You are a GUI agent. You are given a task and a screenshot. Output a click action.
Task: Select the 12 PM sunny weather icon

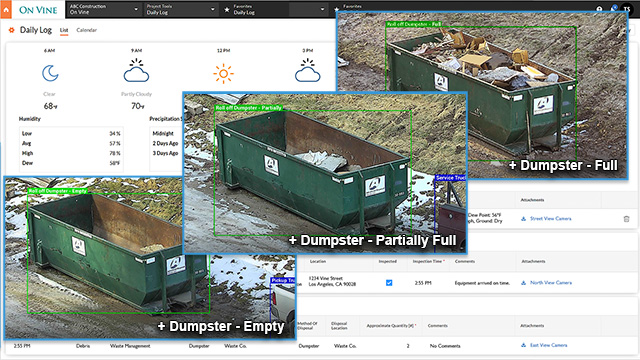tap(223, 74)
